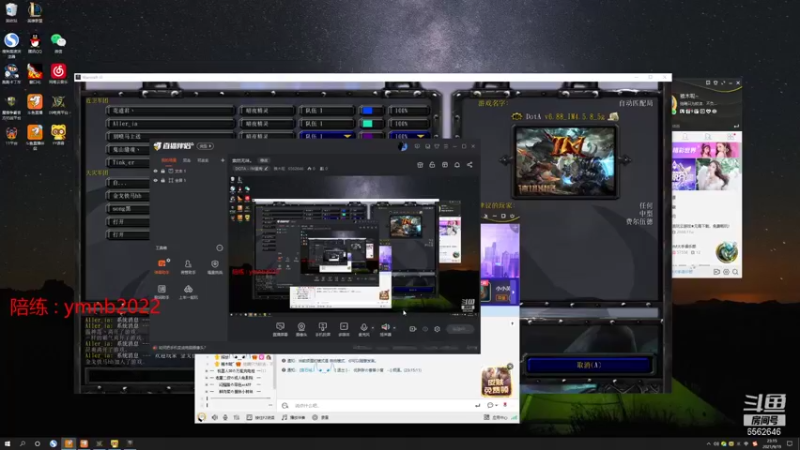Close the advertisement badge in voice chat window
800x450 pixels.
coord(509,366)
